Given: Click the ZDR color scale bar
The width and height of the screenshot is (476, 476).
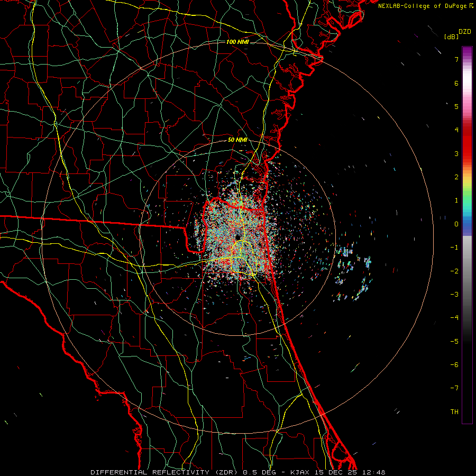Looking at the screenshot, I should [x=467, y=235].
